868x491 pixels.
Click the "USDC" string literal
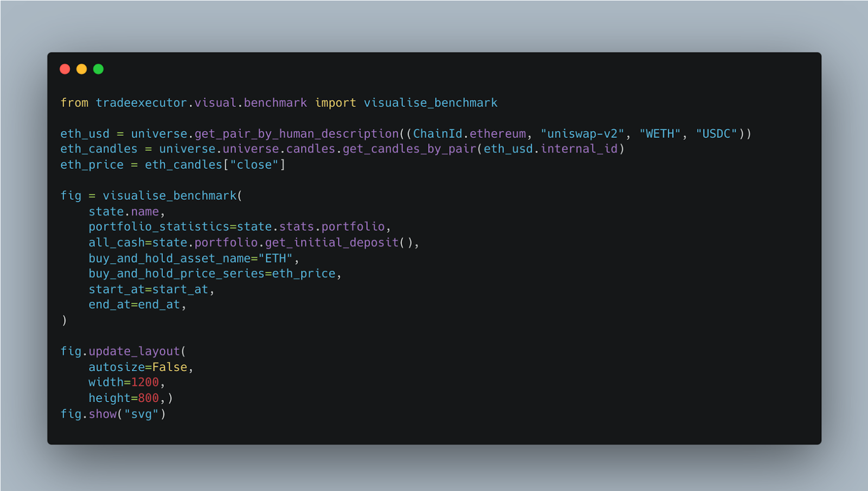[717, 133]
